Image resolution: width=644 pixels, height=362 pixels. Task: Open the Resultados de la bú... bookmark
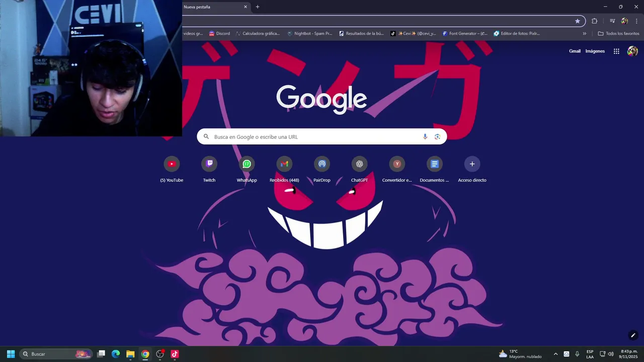(x=361, y=34)
